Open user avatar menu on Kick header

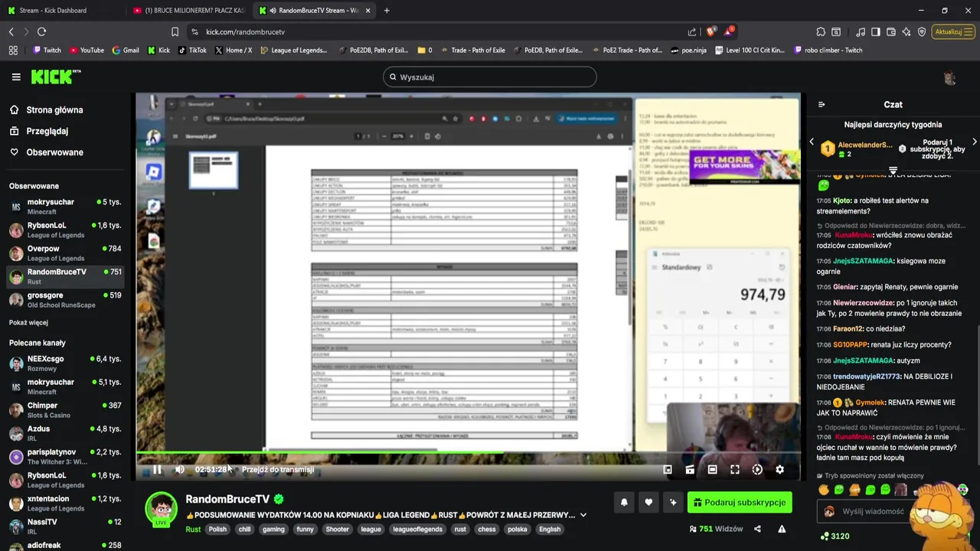949,77
